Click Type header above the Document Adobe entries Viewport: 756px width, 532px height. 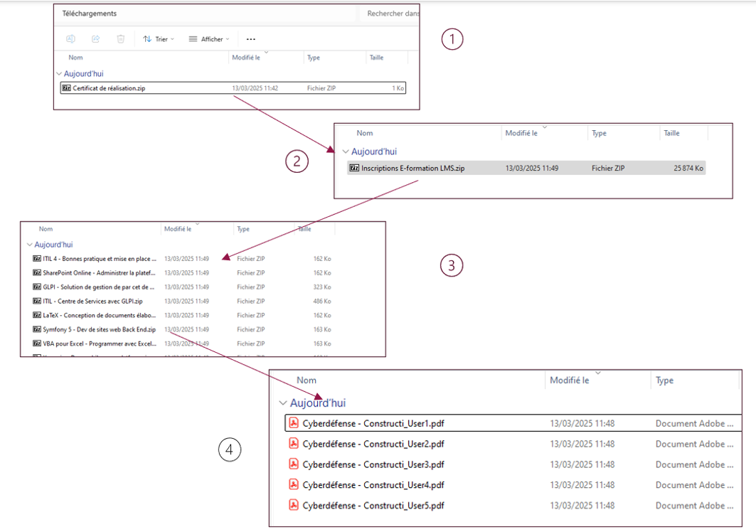click(664, 380)
